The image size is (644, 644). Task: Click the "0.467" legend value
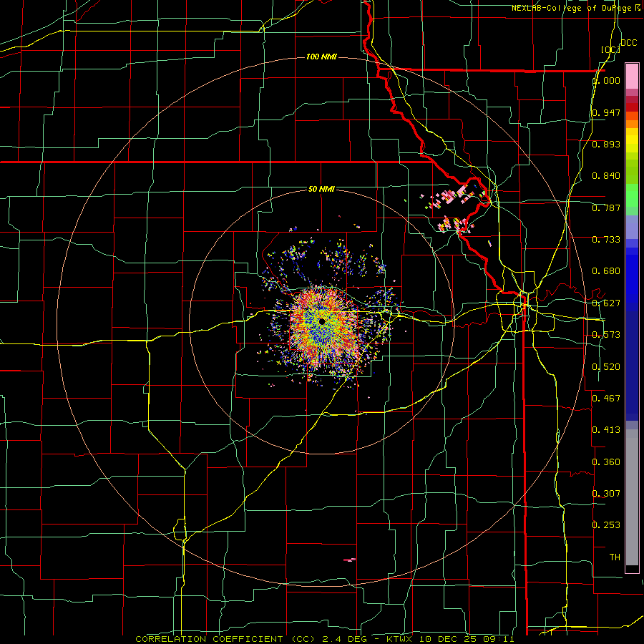[x=606, y=399]
